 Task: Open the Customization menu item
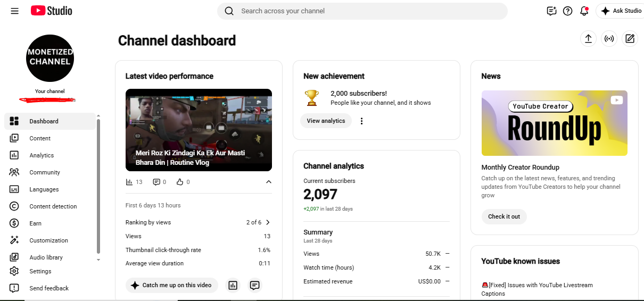point(50,240)
